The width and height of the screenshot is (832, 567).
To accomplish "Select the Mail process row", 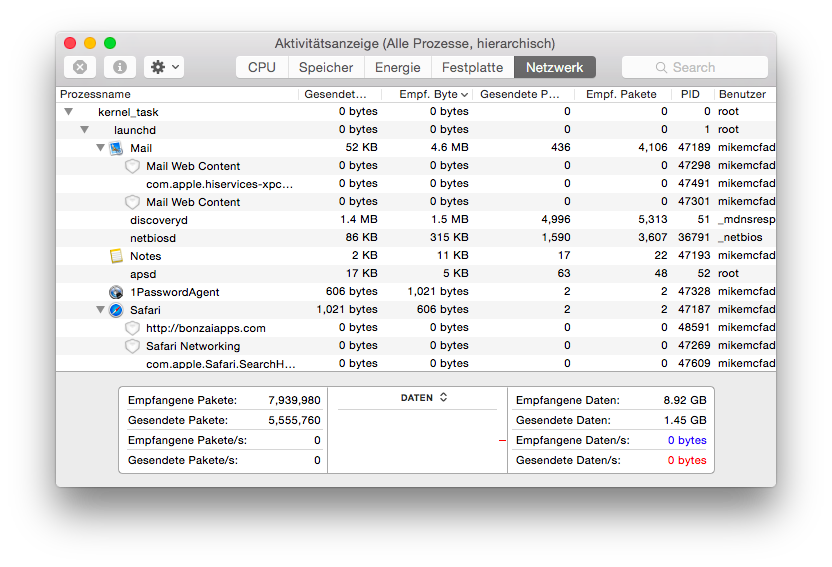I will point(416,148).
